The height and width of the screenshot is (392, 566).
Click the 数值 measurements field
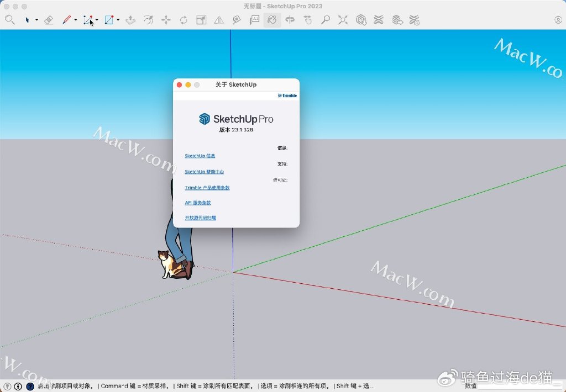pos(520,386)
